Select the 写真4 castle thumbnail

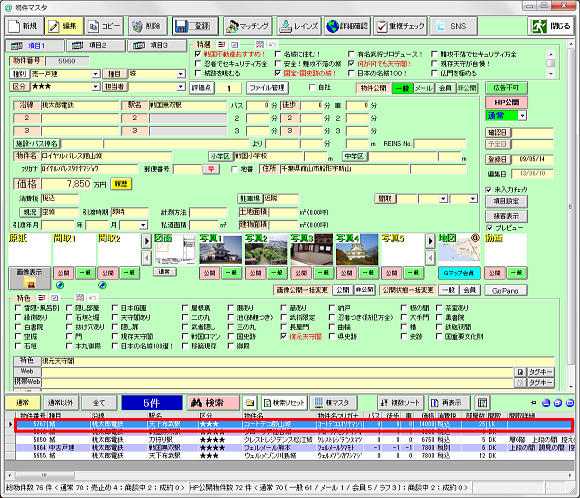pos(357,249)
